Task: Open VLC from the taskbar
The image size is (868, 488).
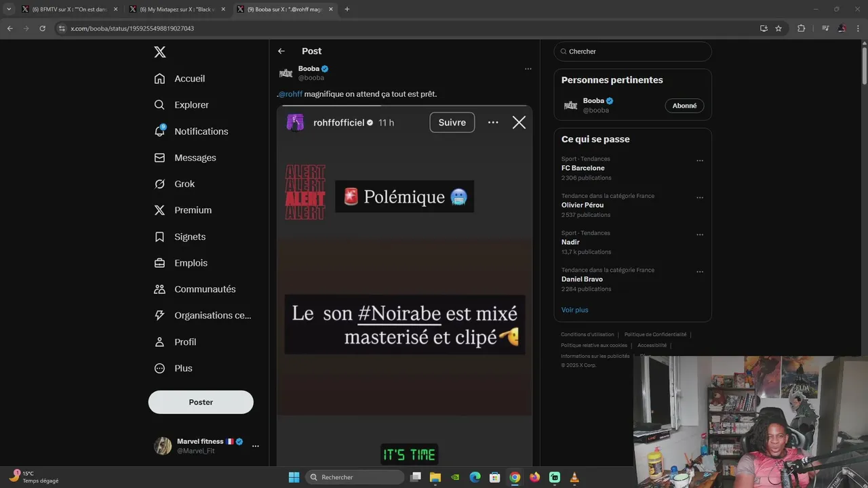Action: (x=574, y=477)
